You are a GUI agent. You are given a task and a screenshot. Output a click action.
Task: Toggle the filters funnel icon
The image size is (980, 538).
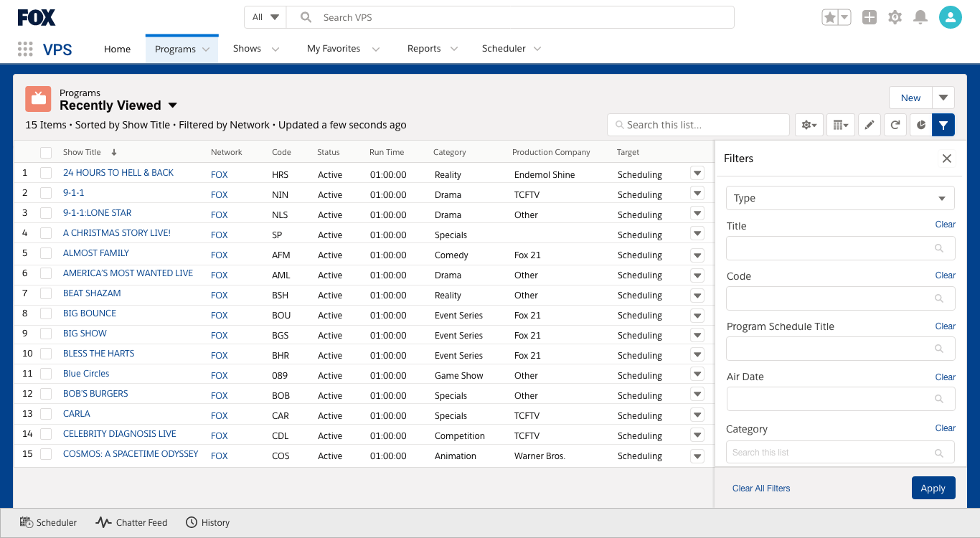943,125
